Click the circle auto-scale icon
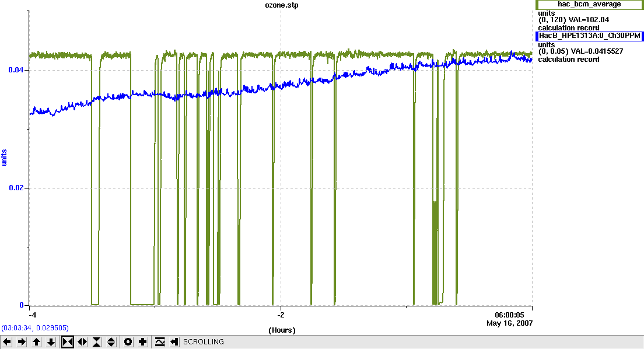644x349 pixels. coord(128,342)
